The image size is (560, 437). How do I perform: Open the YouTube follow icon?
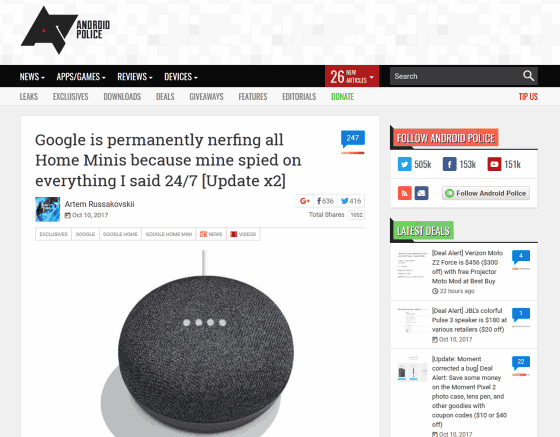coord(494,164)
